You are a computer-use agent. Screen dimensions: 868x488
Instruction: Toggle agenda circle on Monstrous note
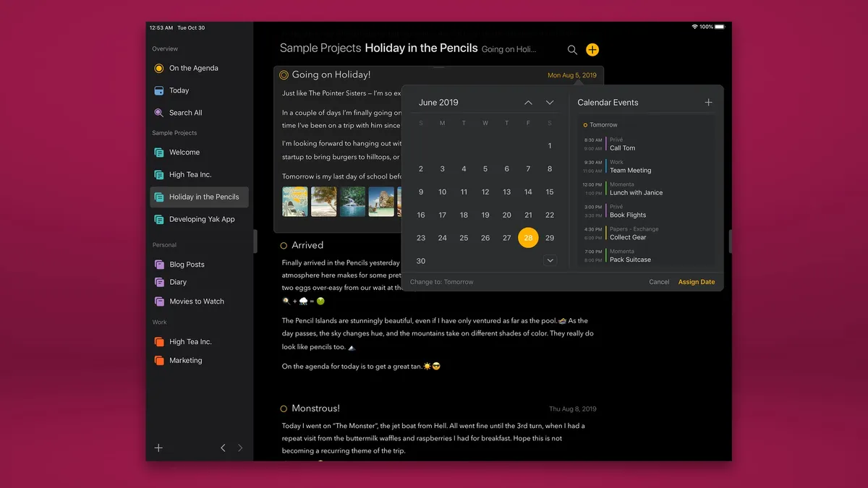click(284, 409)
